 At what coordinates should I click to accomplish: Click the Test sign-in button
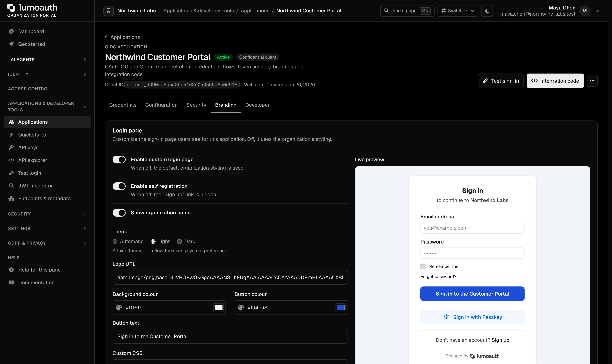click(x=501, y=81)
